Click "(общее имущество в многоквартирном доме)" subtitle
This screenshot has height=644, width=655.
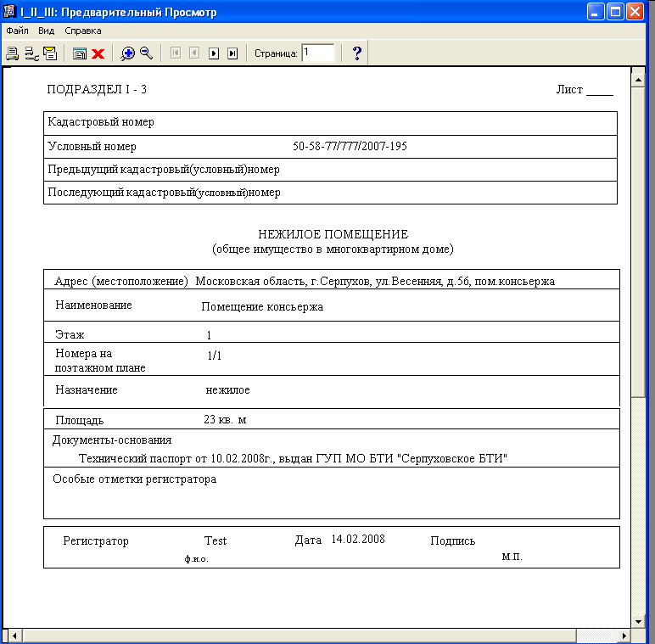click(333, 249)
